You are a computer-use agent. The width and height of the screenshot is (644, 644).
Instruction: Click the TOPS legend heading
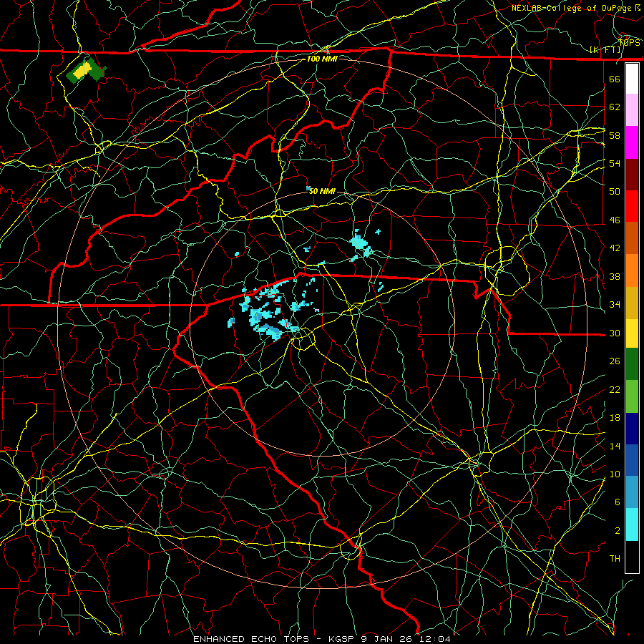(x=630, y=42)
